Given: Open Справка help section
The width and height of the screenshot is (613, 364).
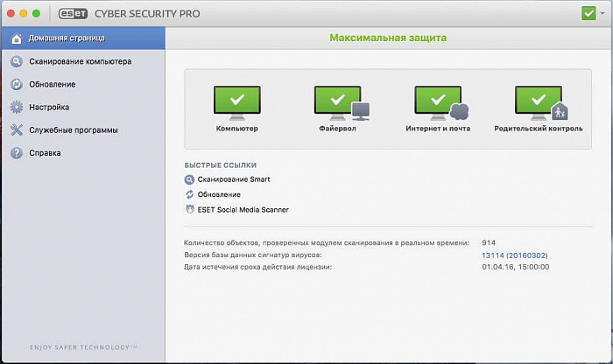Looking at the screenshot, I should click(x=45, y=153).
